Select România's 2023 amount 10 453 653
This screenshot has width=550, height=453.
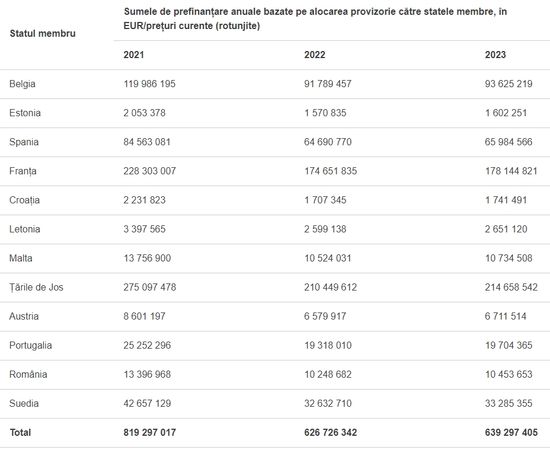509,374
